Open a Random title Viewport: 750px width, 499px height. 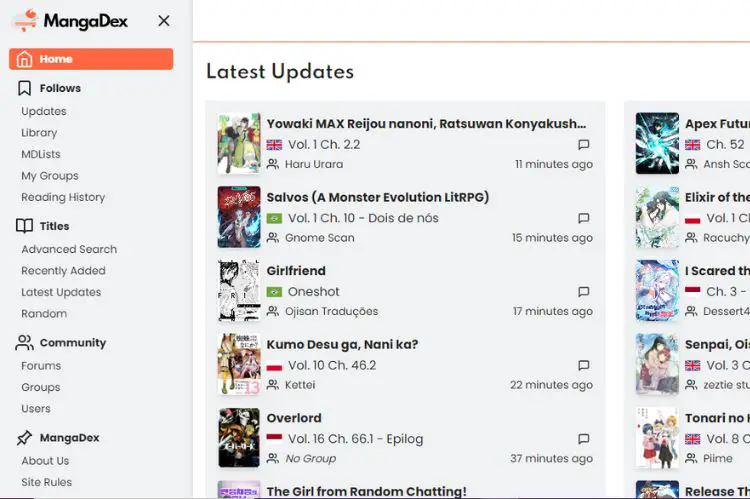tap(44, 314)
